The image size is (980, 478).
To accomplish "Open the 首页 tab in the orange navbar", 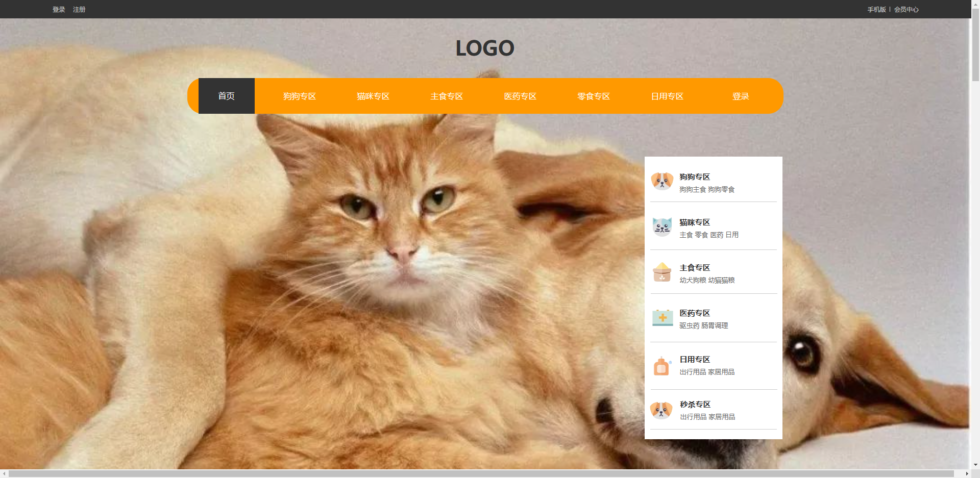I will click(x=227, y=96).
